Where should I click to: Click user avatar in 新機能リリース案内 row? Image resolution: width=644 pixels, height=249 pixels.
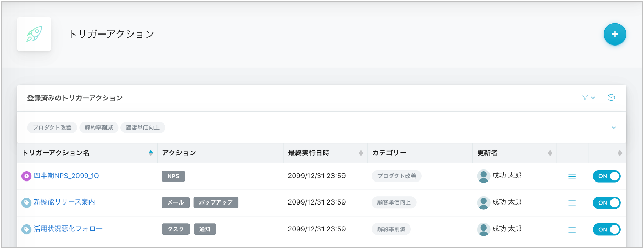484,202
